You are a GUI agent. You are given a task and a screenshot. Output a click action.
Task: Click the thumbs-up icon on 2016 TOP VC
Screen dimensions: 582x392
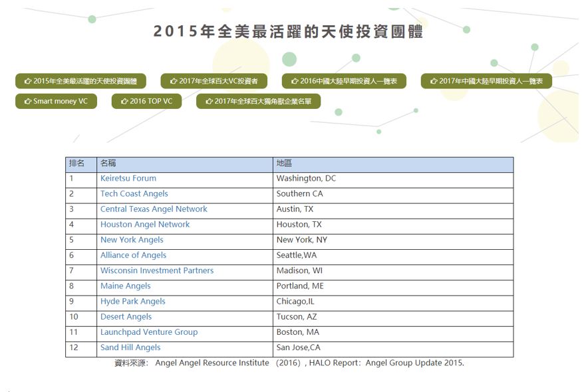pyautogui.click(x=124, y=101)
